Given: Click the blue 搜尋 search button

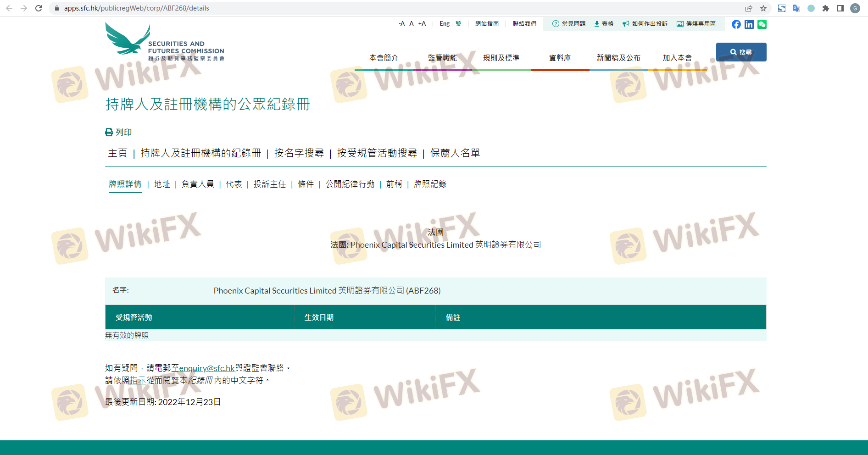Looking at the screenshot, I should pos(741,52).
